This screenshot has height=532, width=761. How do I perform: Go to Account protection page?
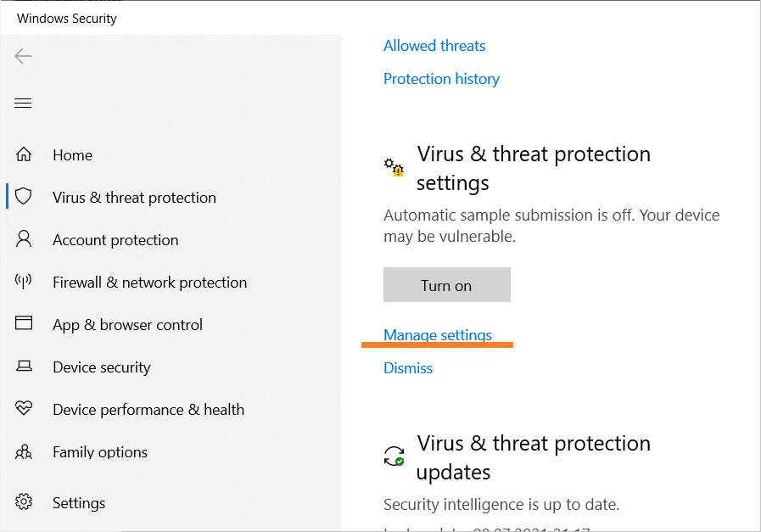[x=115, y=240]
